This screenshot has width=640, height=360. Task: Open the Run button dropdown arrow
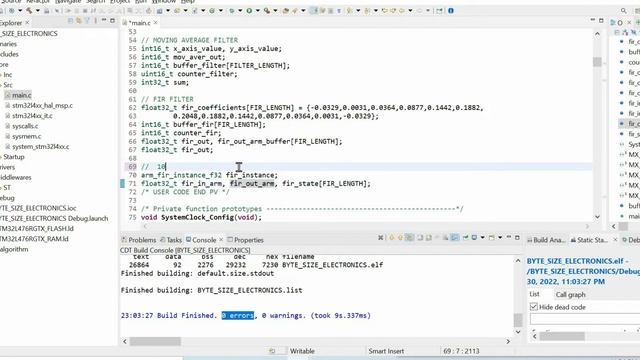point(258,11)
